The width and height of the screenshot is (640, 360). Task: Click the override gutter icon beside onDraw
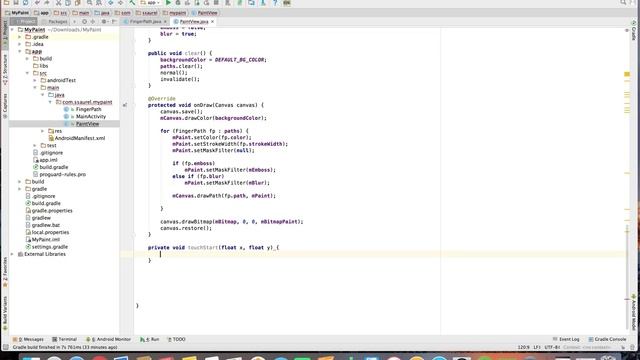pyautogui.click(x=125, y=105)
